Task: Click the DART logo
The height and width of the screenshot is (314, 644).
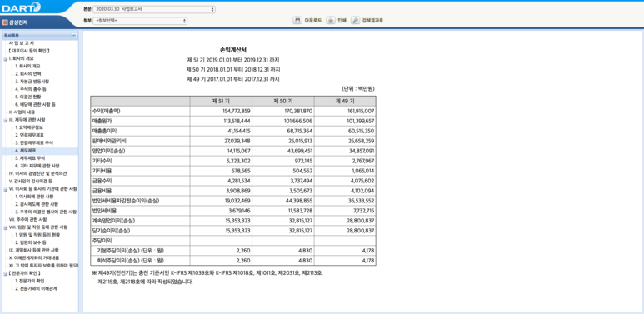Action: click(22, 7)
